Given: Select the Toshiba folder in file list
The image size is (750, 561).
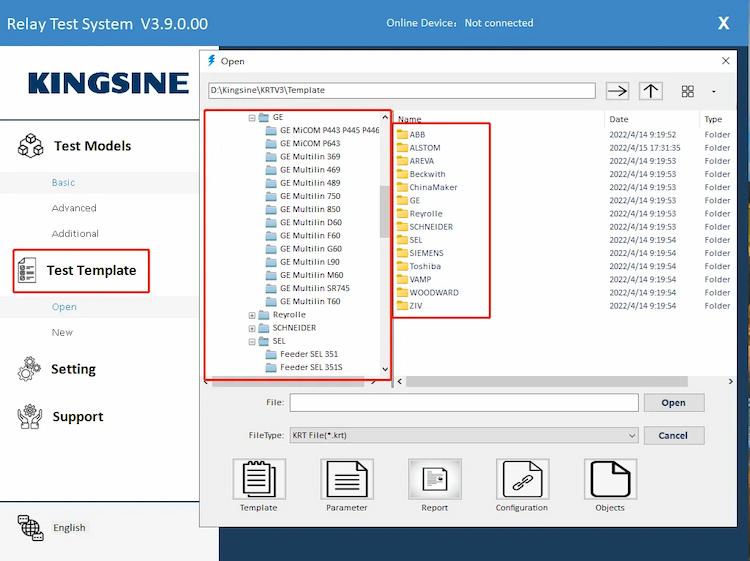Looking at the screenshot, I should point(419,266).
